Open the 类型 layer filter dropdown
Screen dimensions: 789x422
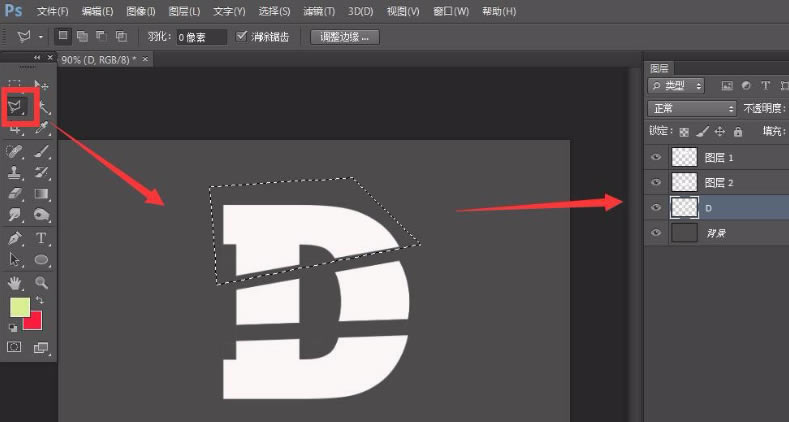point(676,86)
